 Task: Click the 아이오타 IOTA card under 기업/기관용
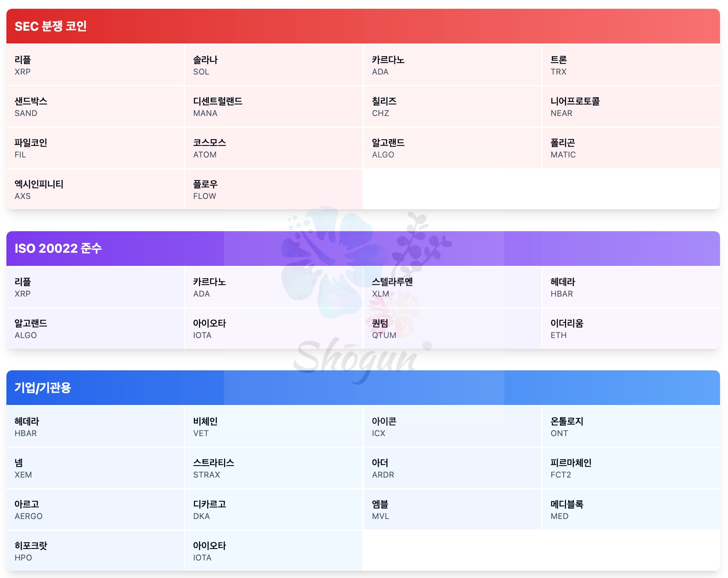pyautogui.click(x=273, y=551)
